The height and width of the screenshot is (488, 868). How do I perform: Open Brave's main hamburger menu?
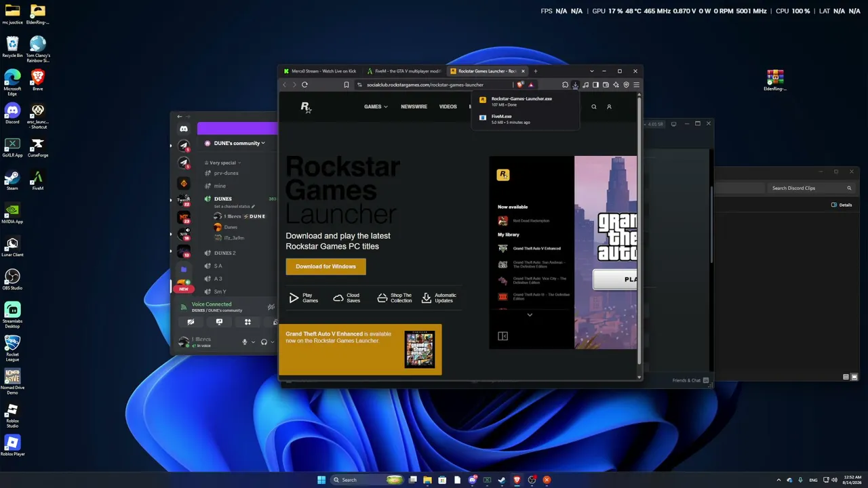click(x=636, y=85)
